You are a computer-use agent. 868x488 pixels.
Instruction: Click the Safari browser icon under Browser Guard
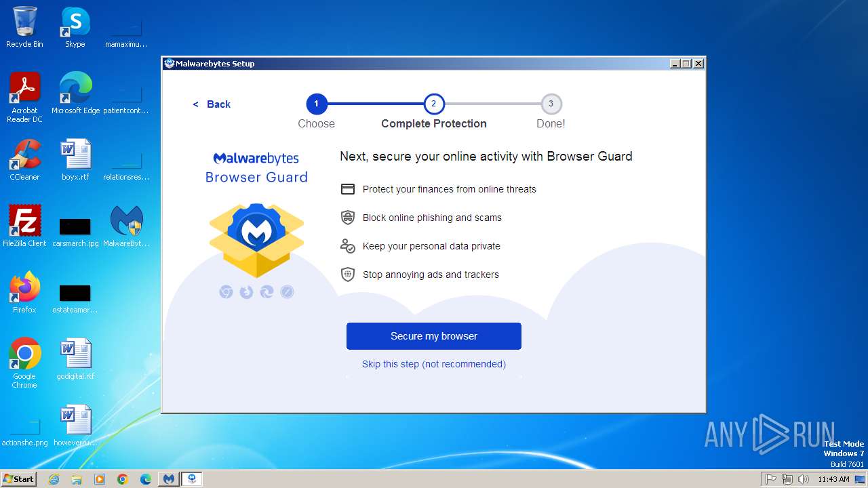tap(288, 292)
